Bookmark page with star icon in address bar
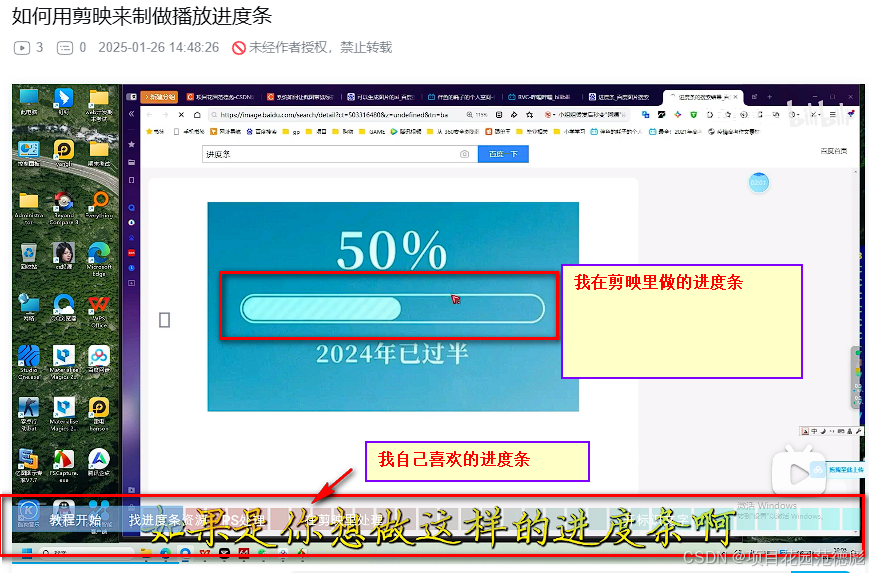Viewport: 869px width, 573px height. 530,115
